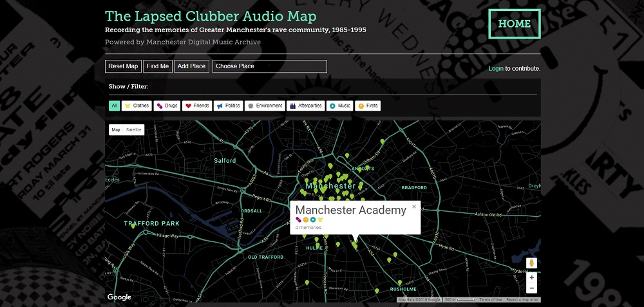Select the All filter button
Viewport: 644px width, 307px height.
114,106
